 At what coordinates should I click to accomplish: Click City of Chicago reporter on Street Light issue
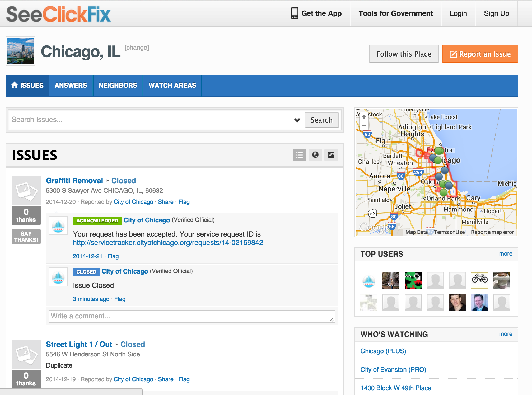(x=133, y=379)
